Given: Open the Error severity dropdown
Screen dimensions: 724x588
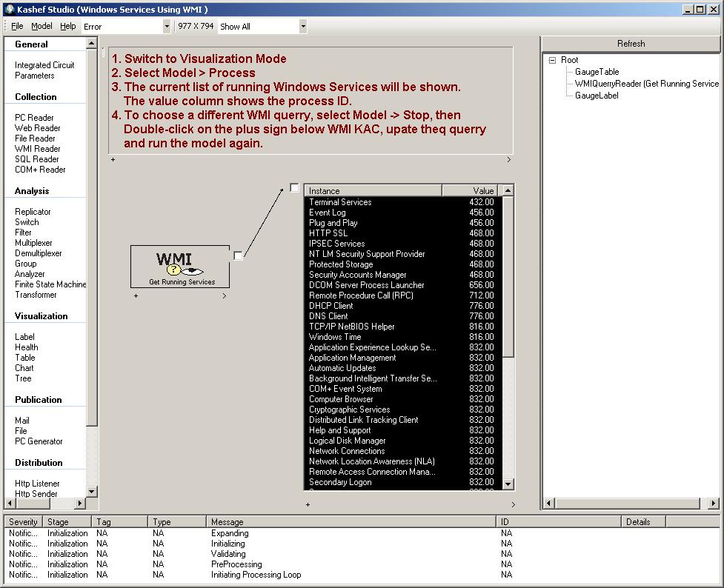Looking at the screenshot, I should pos(167,26).
